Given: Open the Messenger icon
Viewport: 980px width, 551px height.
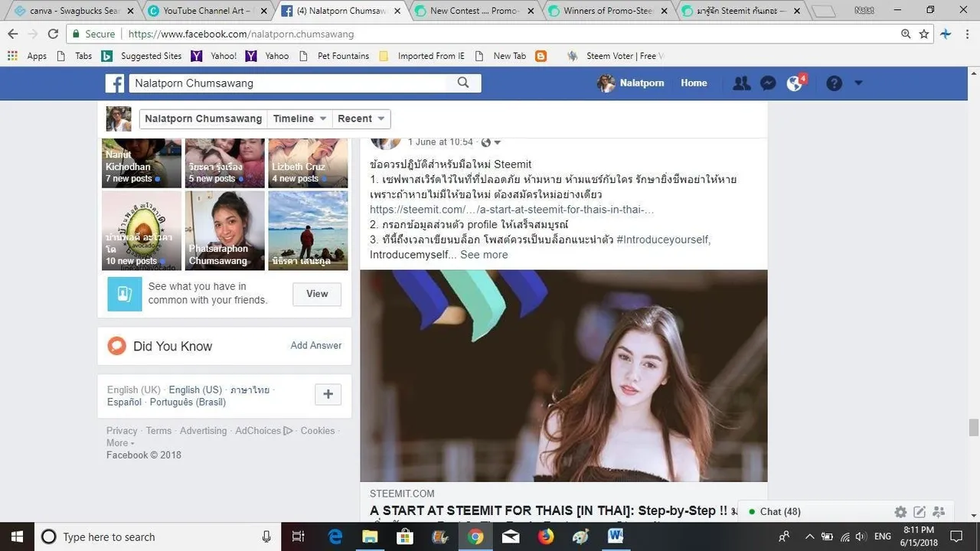Looking at the screenshot, I should (768, 83).
